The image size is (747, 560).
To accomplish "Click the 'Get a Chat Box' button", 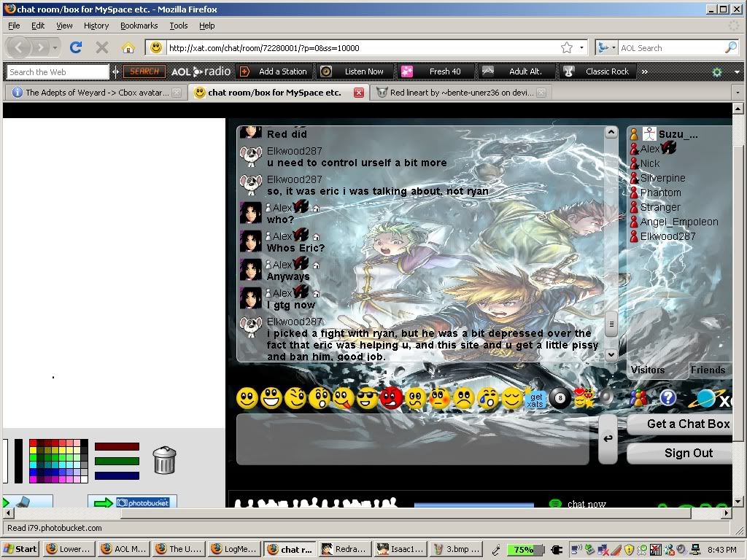I will [x=687, y=424].
